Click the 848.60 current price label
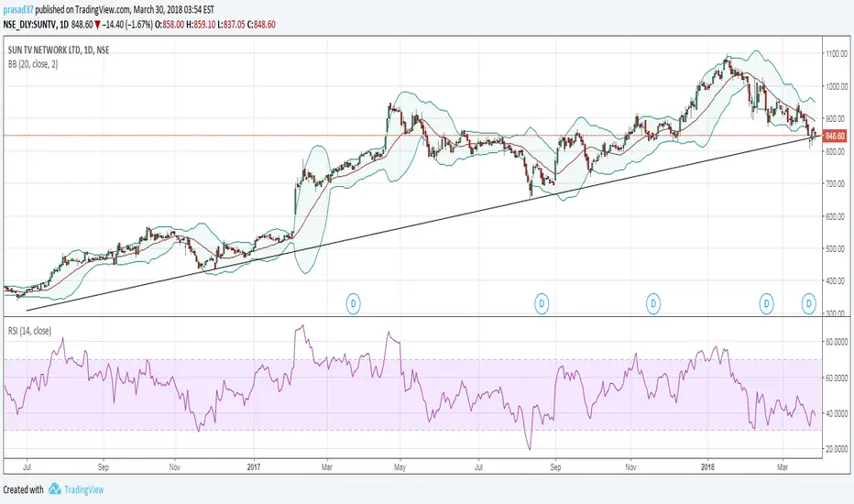 (x=835, y=136)
